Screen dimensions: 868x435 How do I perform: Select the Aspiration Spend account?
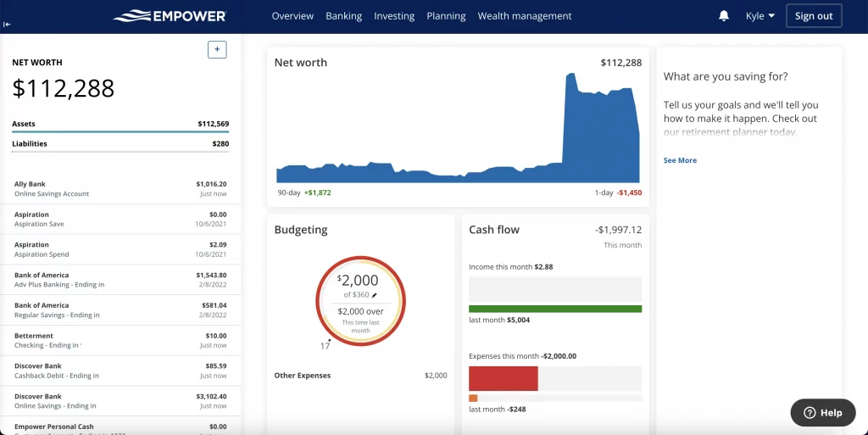coord(120,249)
